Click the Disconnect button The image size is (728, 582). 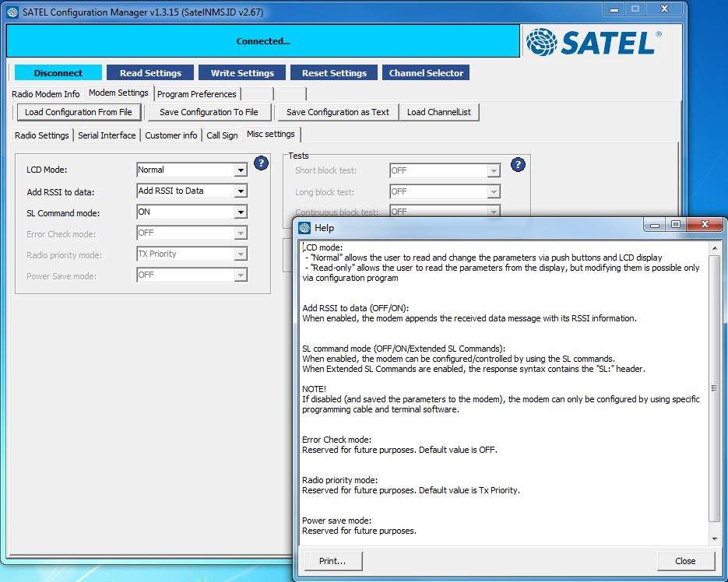click(x=58, y=73)
